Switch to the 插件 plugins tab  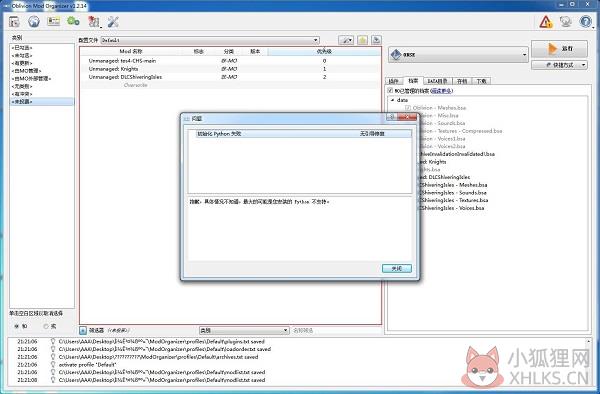pos(394,81)
